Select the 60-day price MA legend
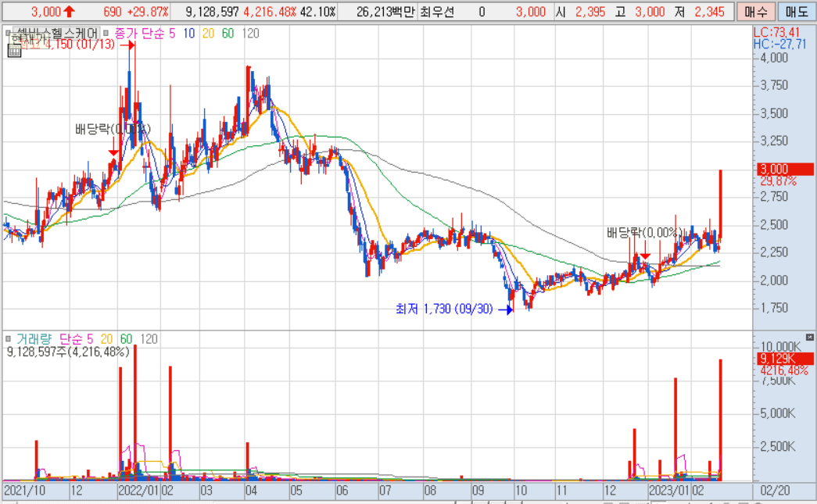Screen dimensions: 817x504 tap(228, 34)
